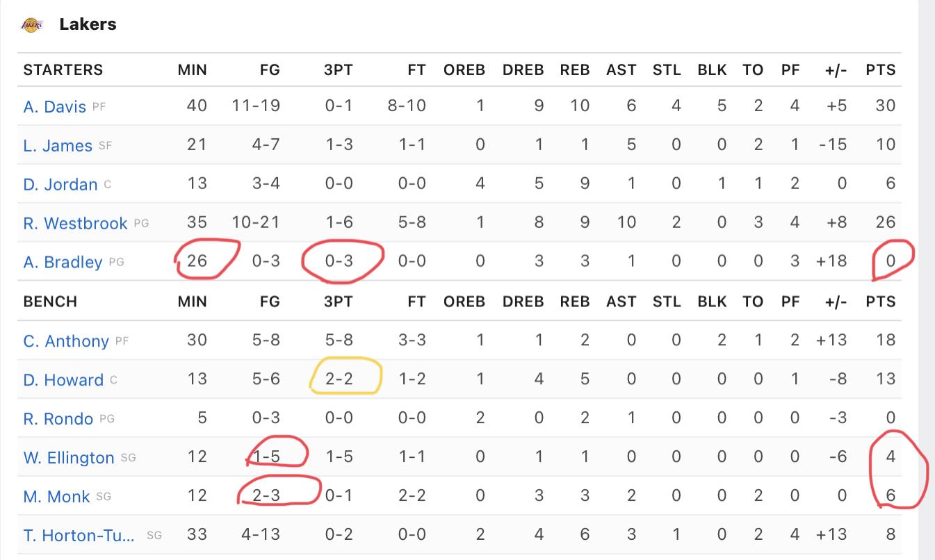Select the D. Jordan player link

click(60, 184)
